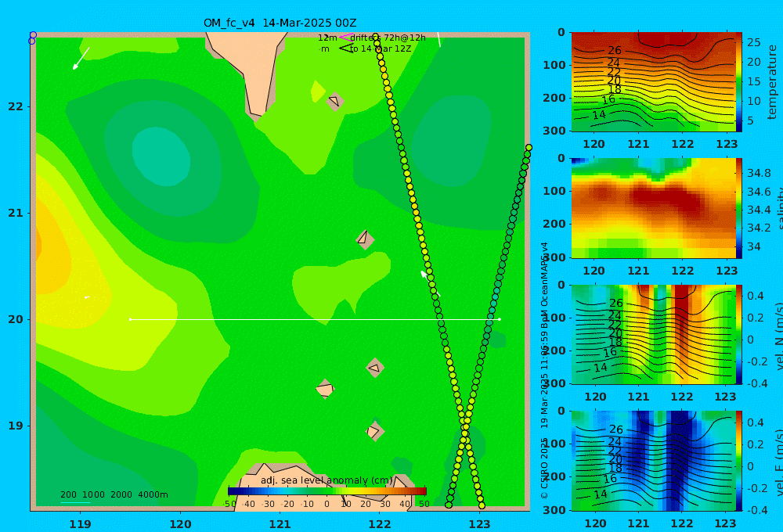Open the eastward velocity section panel
Viewport: 783px width, 532px height.
(653, 461)
